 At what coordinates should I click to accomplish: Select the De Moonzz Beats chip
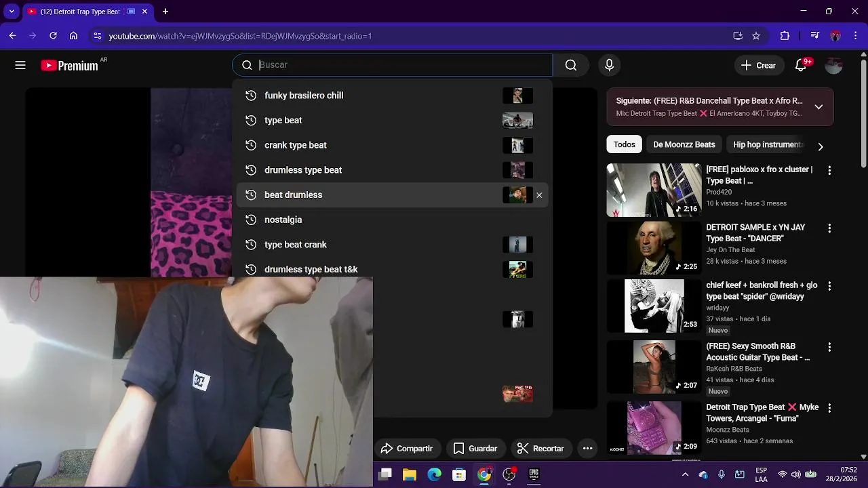coord(684,144)
